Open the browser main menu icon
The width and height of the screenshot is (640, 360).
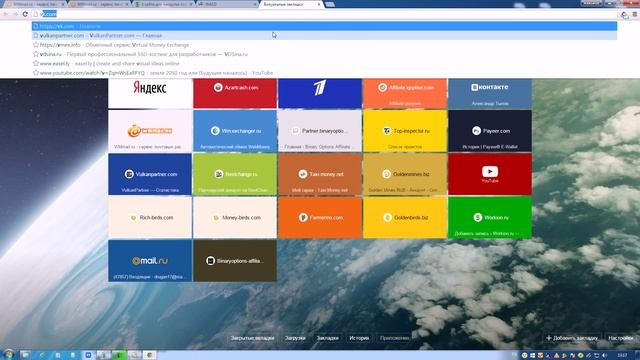click(635, 14)
